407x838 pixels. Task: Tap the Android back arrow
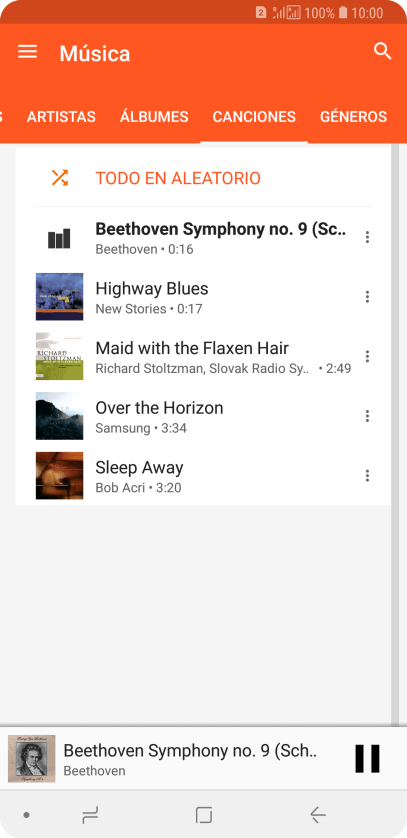(x=317, y=815)
